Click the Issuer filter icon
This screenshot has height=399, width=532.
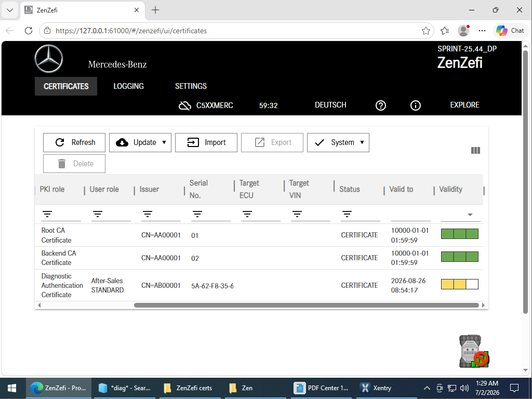[147, 214]
